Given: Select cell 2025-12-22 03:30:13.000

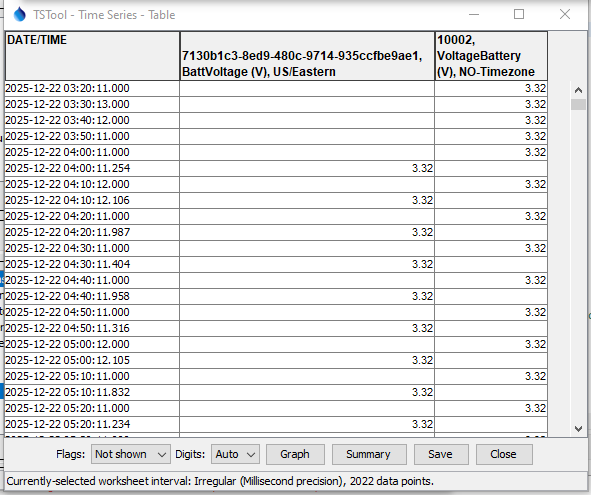Looking at the screenshot, I should (92, 104).
